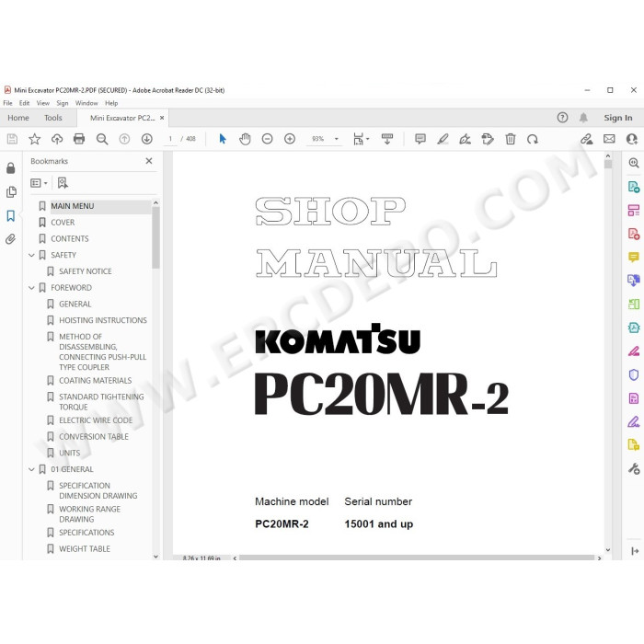Click the Sign In link
This screenshot has width=644, height=644.
(x=617, y=118)
